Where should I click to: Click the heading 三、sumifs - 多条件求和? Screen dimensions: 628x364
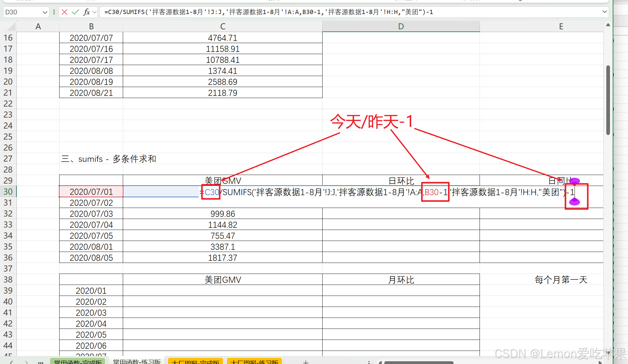coord(109,159)
